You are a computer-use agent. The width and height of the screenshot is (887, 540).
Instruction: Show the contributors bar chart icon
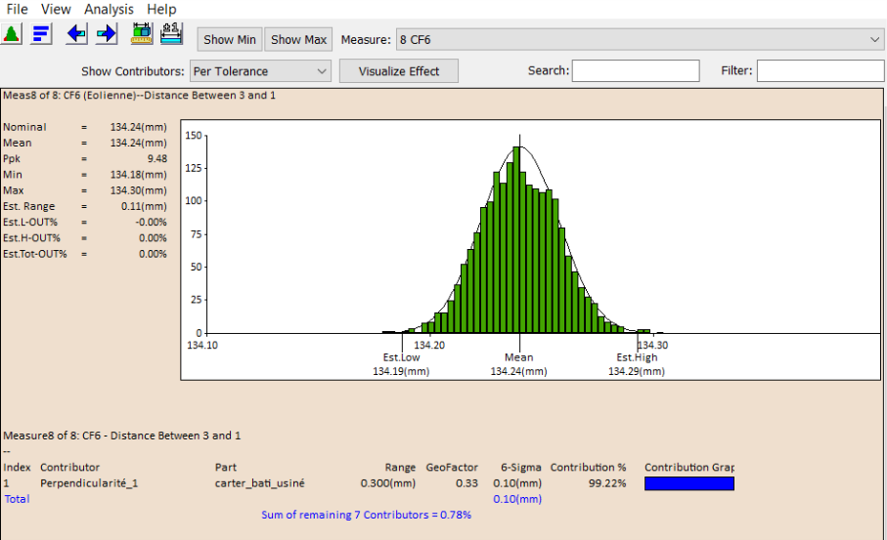(x=41, y=34)
